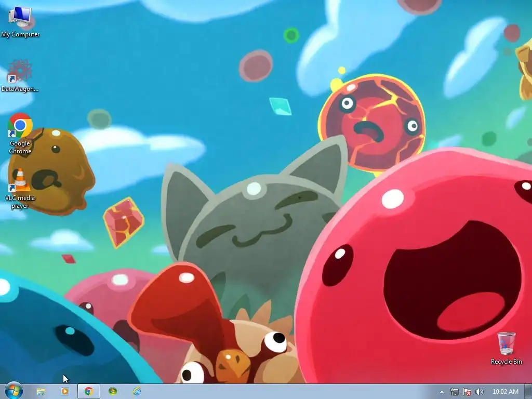Open the Windows Start menu

[x=14, y=391]
